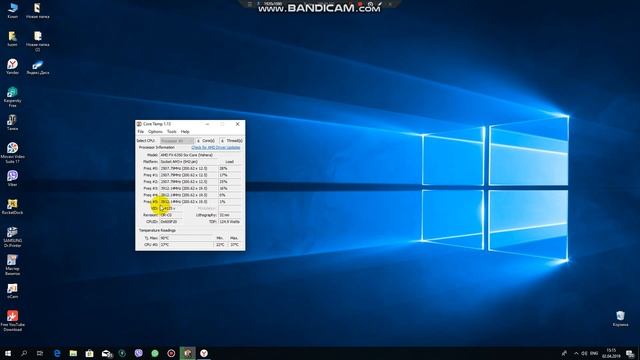
Task: Switch to Core Temp taskbar button
Action: pos(187,353)
